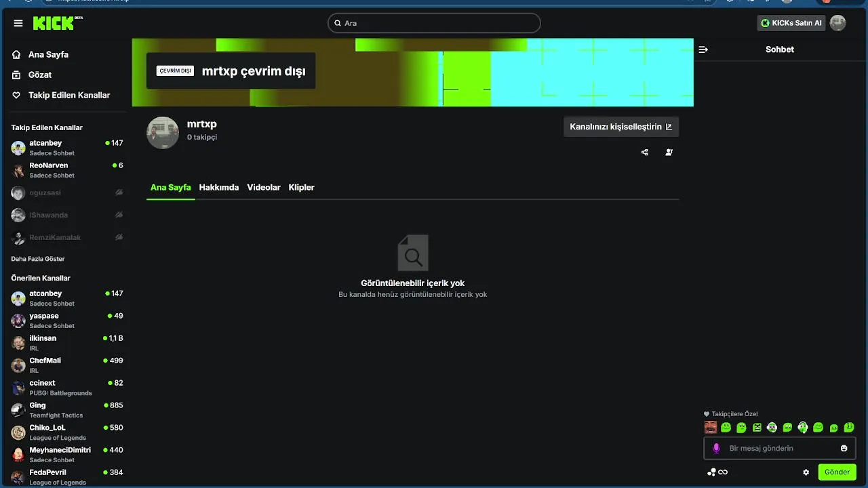Screen dimensions: 868x488
Task: Open recommended channel Chiko_LoL
Action: pyautogui.click(x=67, y=432)
